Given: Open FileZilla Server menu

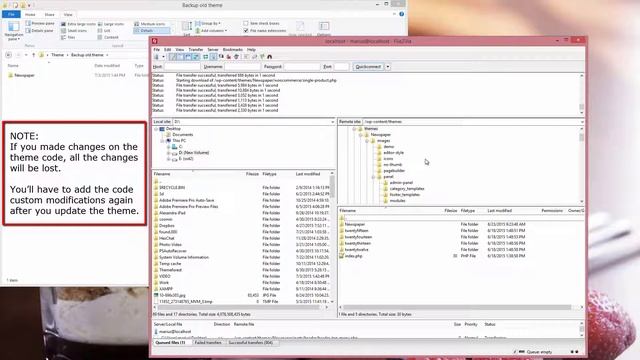Looking at the screenshot, I should pyautogui.click(x=213, y=50).
